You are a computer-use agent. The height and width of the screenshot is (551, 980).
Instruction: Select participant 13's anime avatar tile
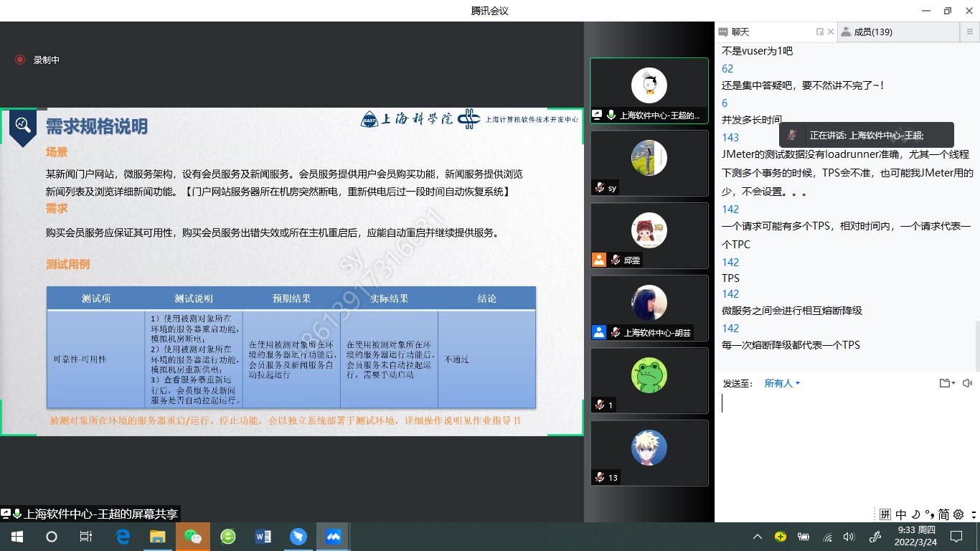649,453
